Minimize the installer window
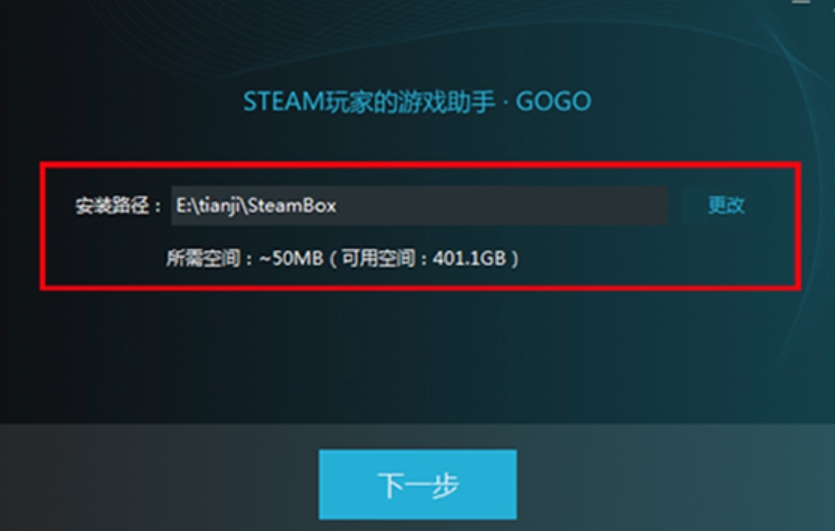Screen dimensions: 835x531 pos(800,3)
